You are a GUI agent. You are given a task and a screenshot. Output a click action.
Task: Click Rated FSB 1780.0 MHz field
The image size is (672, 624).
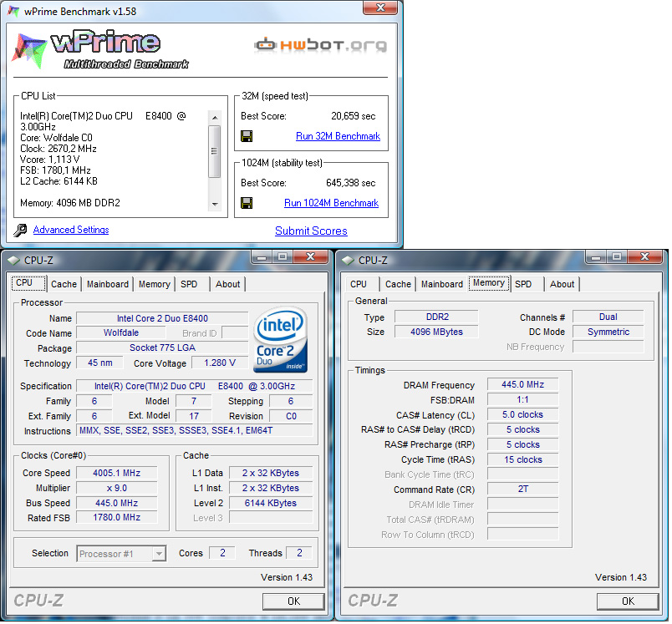pyautogui.click(x=116, y=517)
